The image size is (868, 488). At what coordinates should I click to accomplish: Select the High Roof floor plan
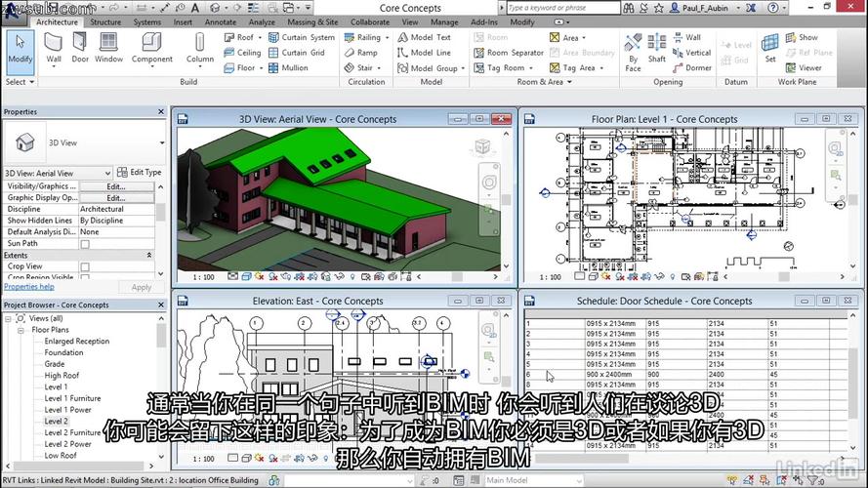62,375
